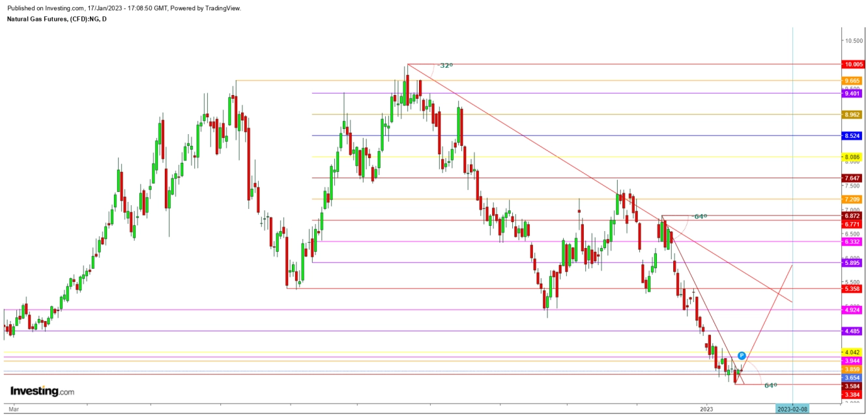The image size is (868, 416).
Task: Select the 3.859 orange price label
Action: [853, 369]
